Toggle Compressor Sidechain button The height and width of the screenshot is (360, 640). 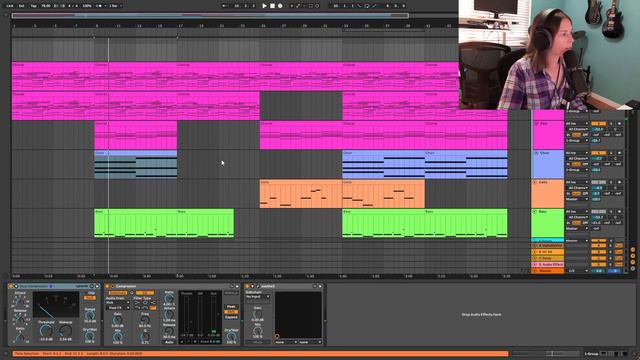pos(118,293)
